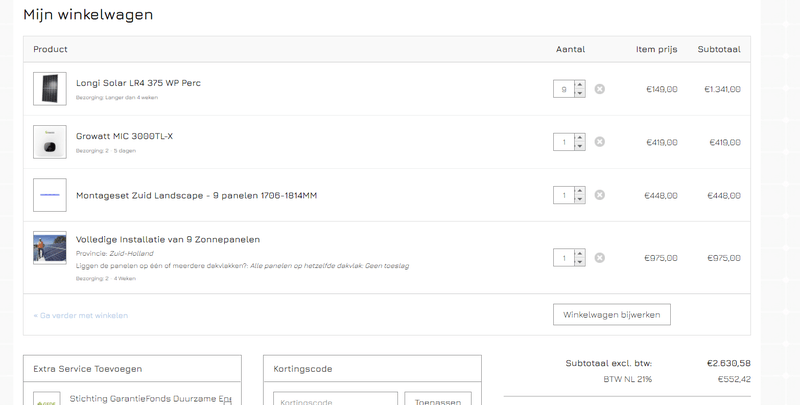800x405 pixels.
Task: Click 'Mijn winkelwagen' page heading
Action: (88, 14)
